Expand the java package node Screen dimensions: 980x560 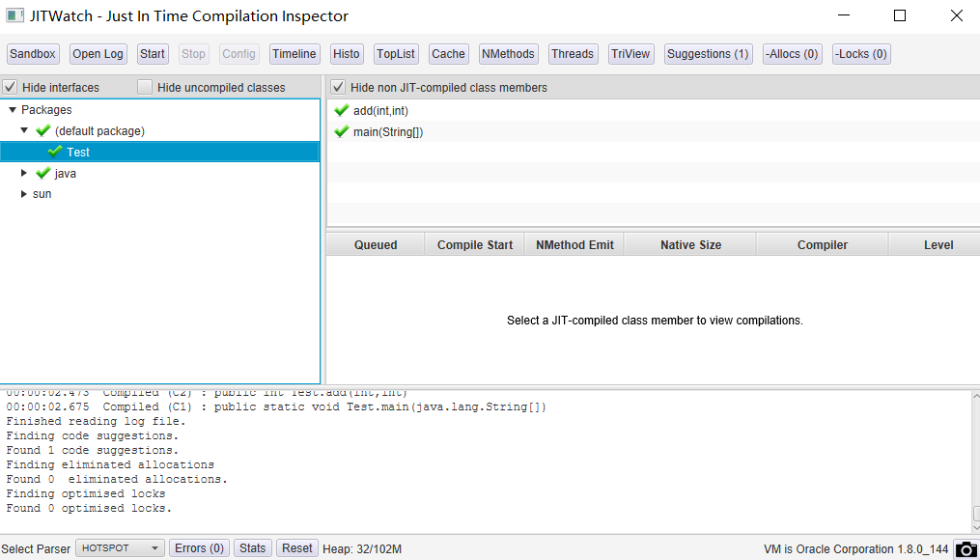point(24,173)
